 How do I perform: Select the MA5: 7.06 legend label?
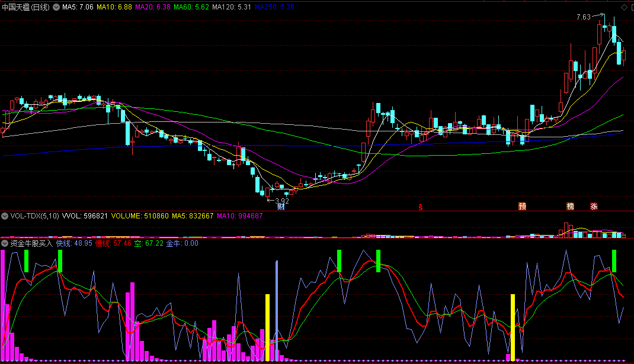coord(78,7)
